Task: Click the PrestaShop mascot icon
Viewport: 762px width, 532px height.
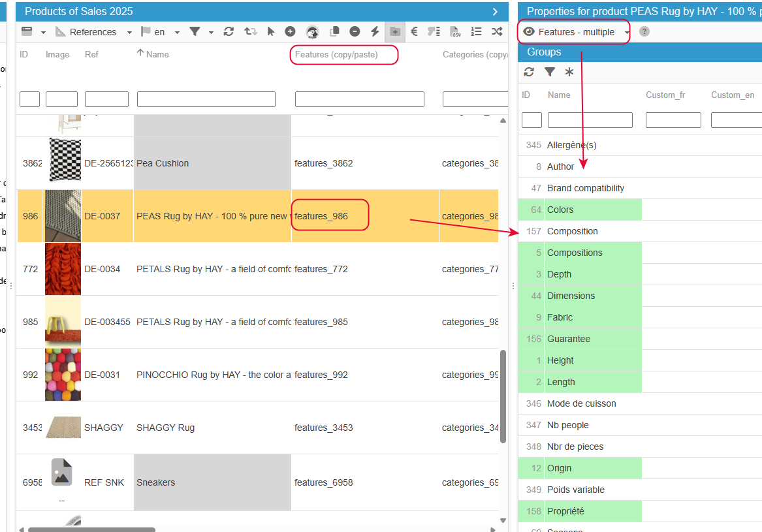Action: point(312,32)
